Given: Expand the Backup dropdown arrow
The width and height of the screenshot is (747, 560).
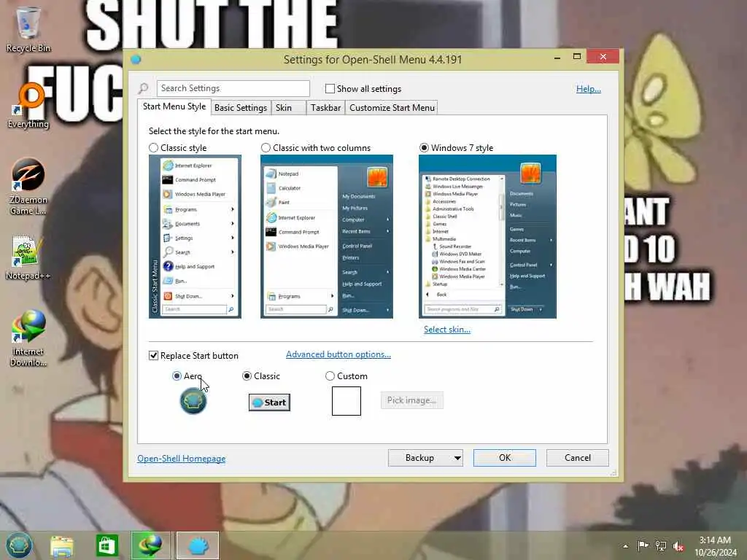Looking at the screenshot, I should [457, 458].
